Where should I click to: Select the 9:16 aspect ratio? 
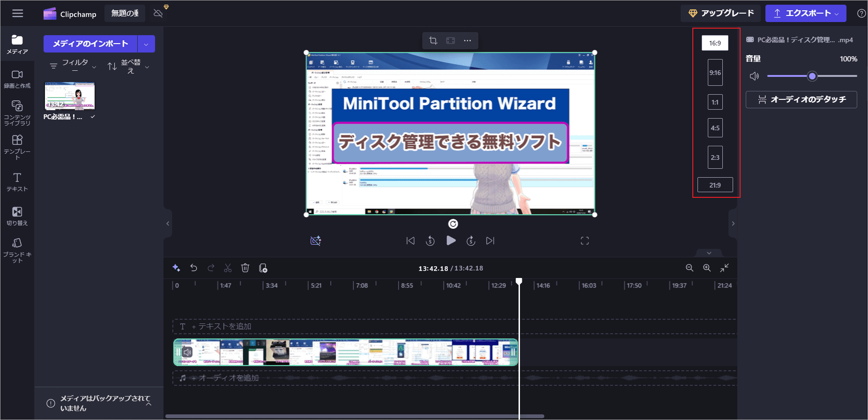(715, 73)
